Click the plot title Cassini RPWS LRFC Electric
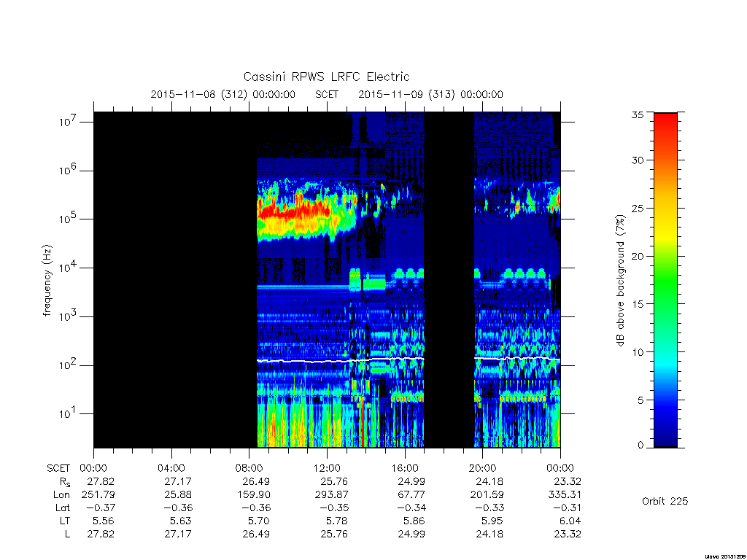 326,77
